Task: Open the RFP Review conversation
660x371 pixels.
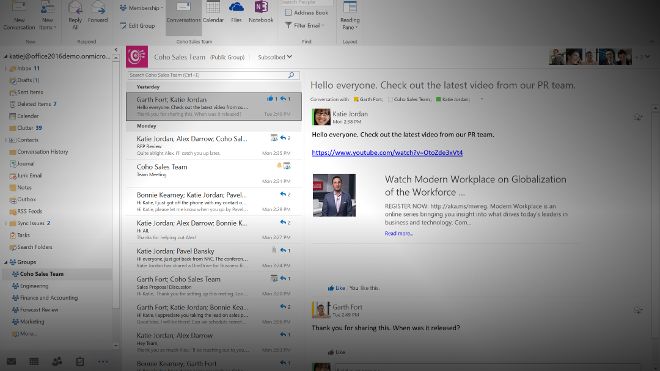Action: [214, 145]
